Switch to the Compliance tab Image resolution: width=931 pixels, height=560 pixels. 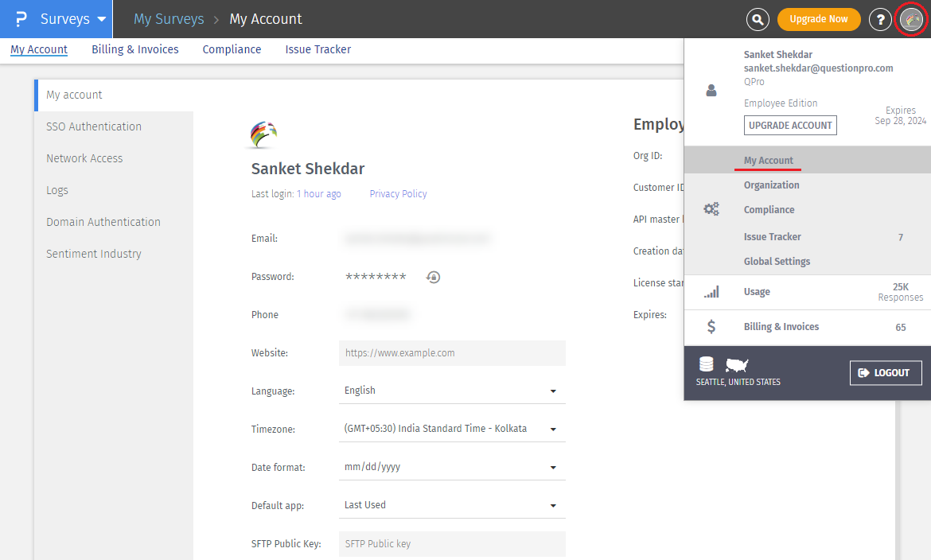(x=232, y=49)
